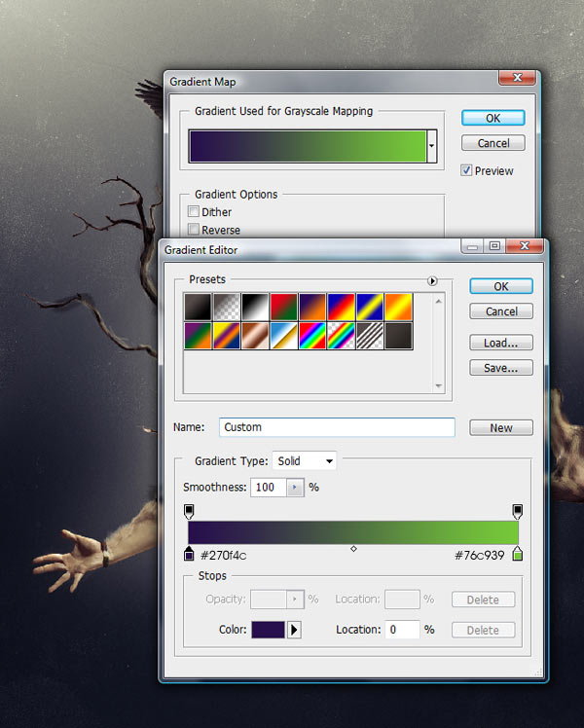
Task: Select the transparent stripes gradient preset
Action: 370,336
